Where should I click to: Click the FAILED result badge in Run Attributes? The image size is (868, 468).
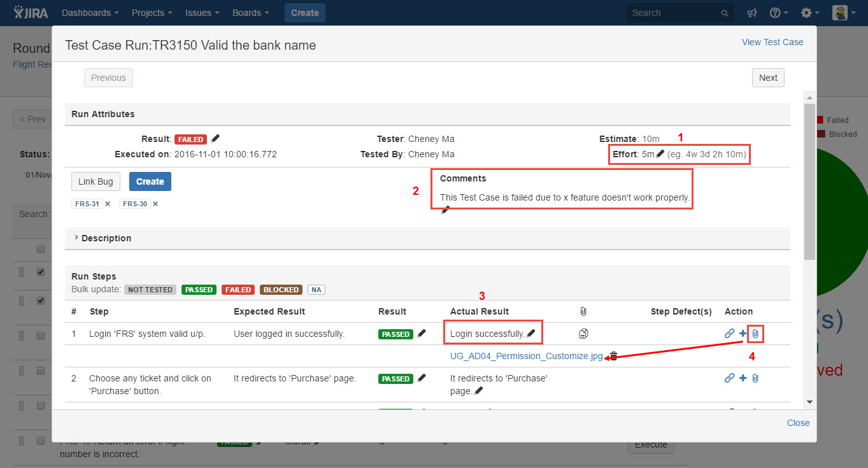point(191,139)
